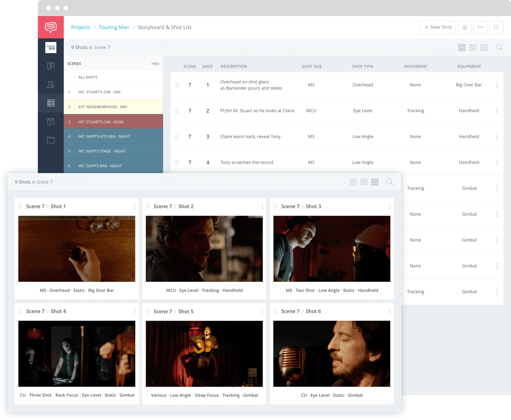Select ALL SHOTS in the Scenes list
Image resolution: width=511 pixels, height=420 pixels.
click(x=88, y=77)
